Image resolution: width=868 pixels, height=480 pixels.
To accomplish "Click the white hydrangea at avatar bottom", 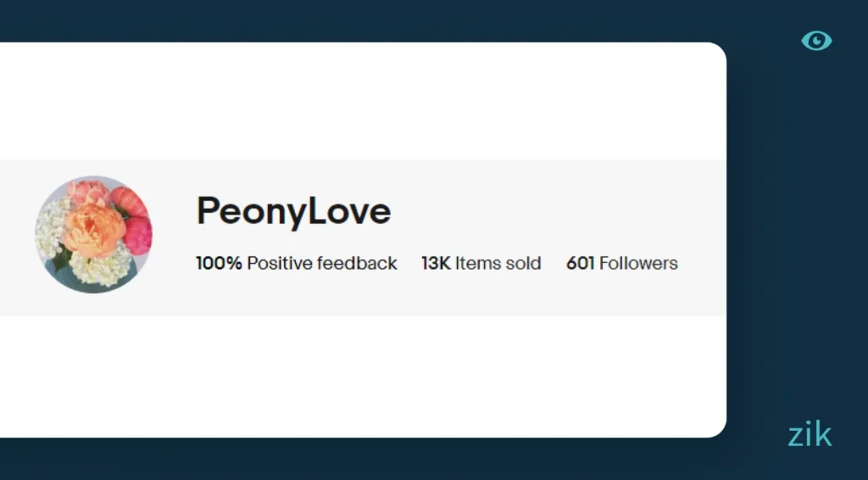I will pos(99,270).
